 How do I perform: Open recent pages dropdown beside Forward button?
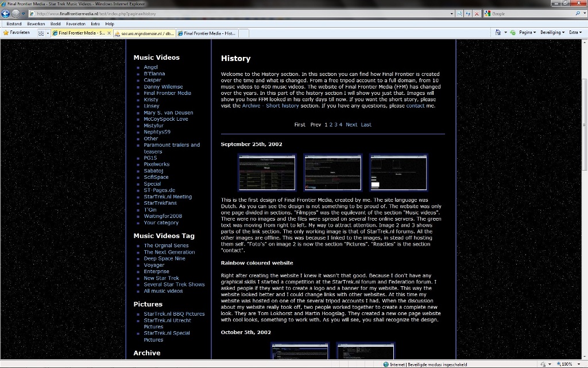[23, 14]
